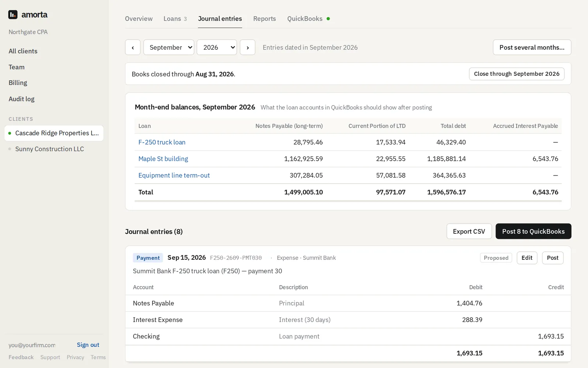The width and height of the screenshot is (588, 368).
Task: Click the Interest Expense account row
Action: [348, 320]
